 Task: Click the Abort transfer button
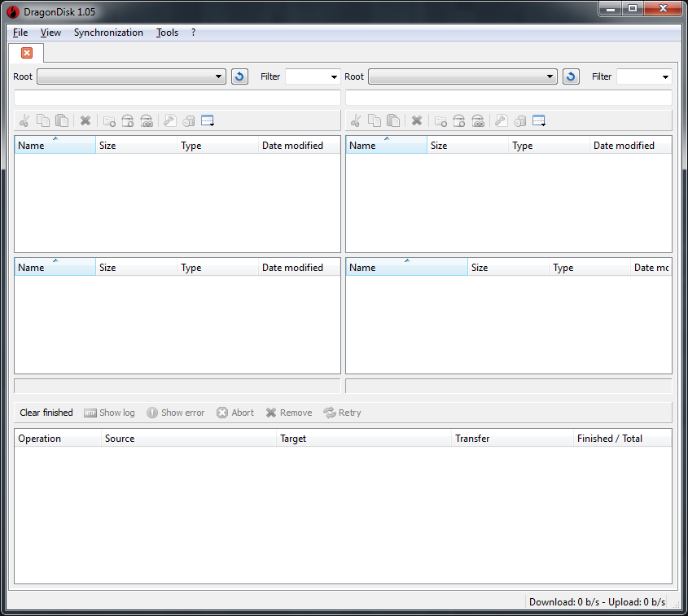pos(234,413)
